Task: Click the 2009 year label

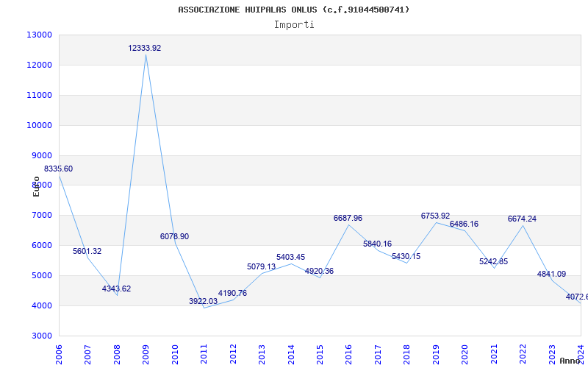Action: (146, 355)
